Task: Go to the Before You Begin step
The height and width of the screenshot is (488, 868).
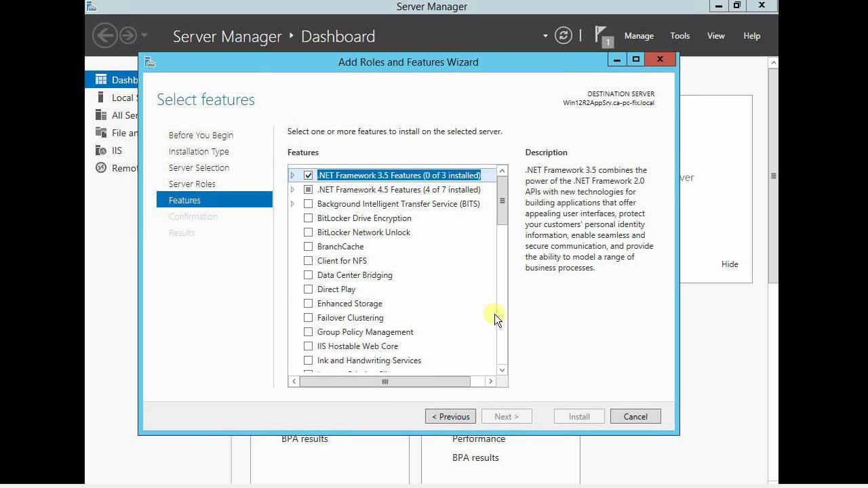Action: (201, 135)
